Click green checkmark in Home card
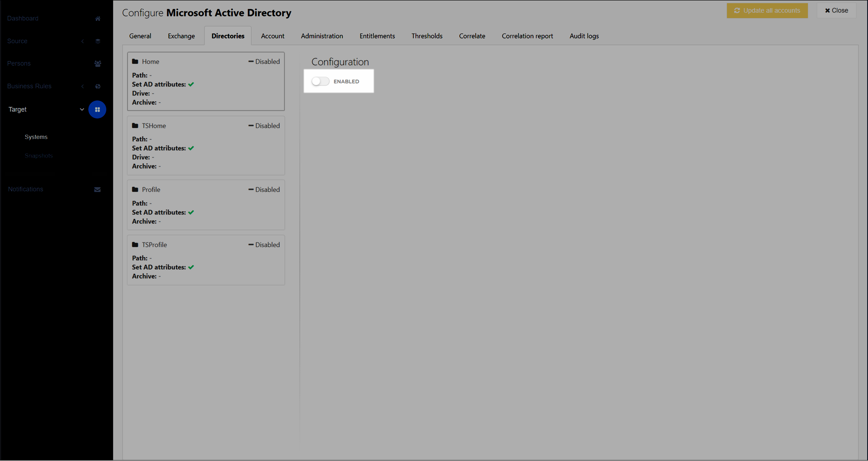 pos(191,85)
